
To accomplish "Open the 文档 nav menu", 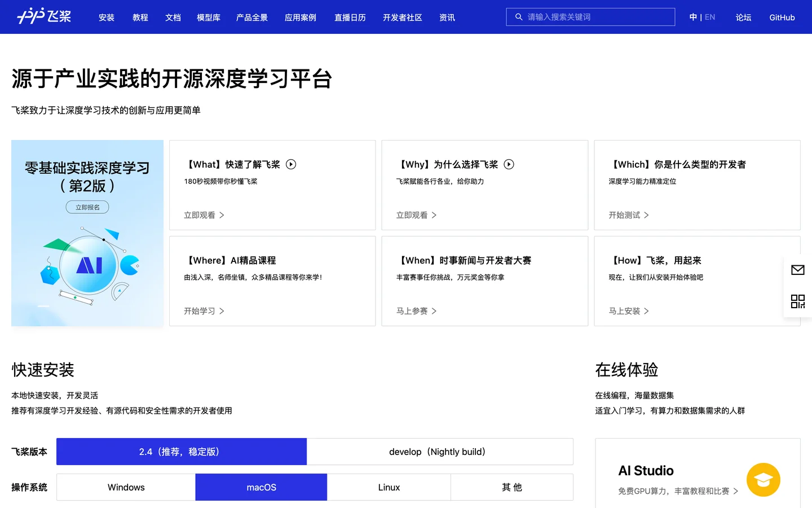I will coord(173,17).
